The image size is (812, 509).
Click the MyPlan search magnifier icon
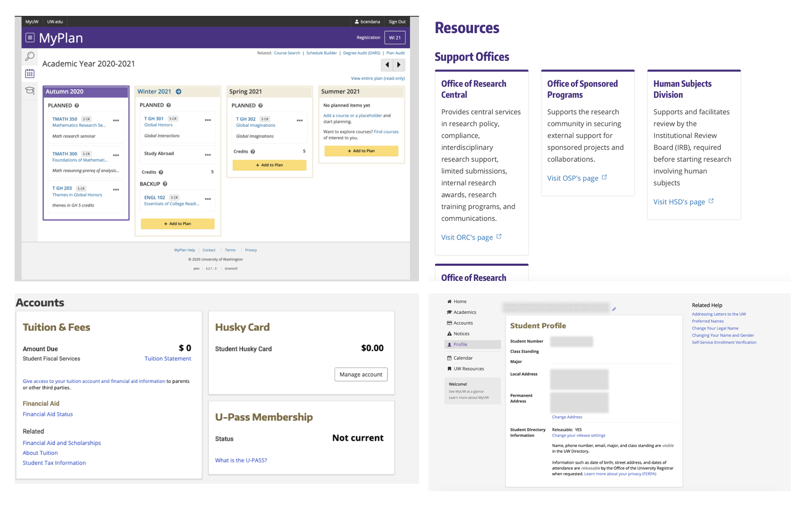pyautogui.click(x=30, y=56)
